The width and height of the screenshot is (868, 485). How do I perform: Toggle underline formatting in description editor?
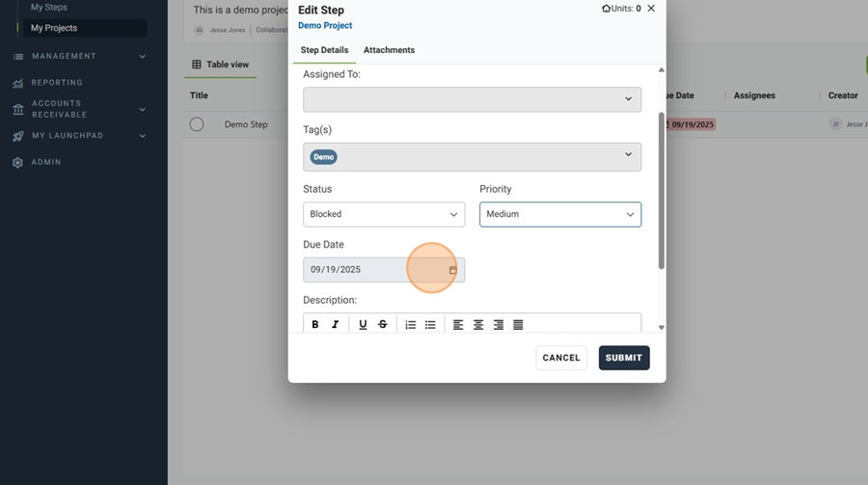[363, 324]
